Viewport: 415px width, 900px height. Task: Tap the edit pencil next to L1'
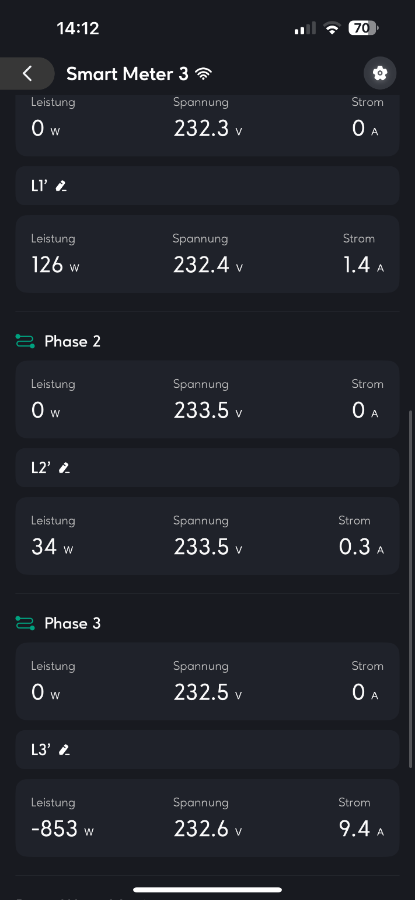(x=61, y=186)
